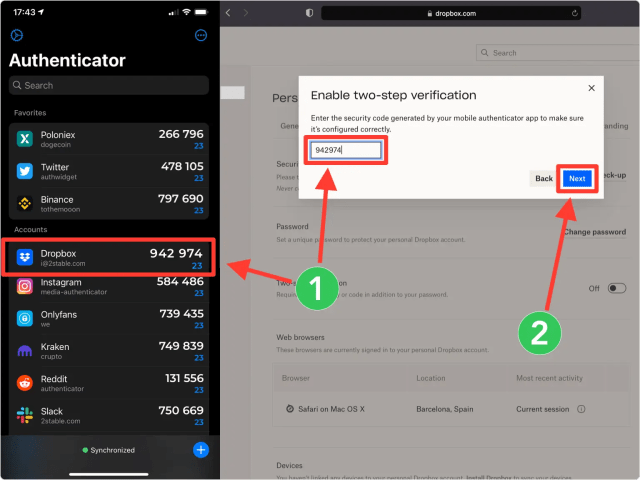
Task: Open the more options ellipsis icon in Authenticator
Action: click(201, 36)
